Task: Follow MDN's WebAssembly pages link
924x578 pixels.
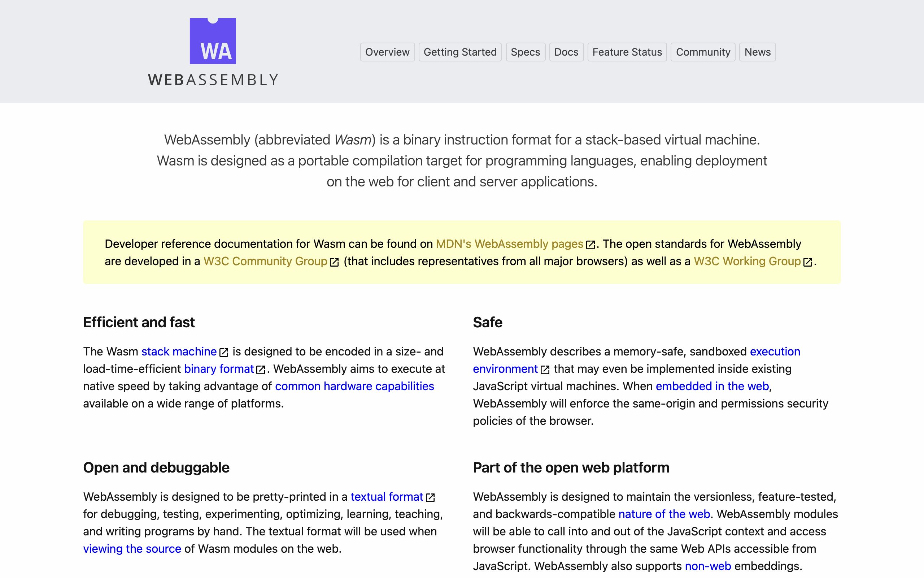Action: click(x=509, y=244)
